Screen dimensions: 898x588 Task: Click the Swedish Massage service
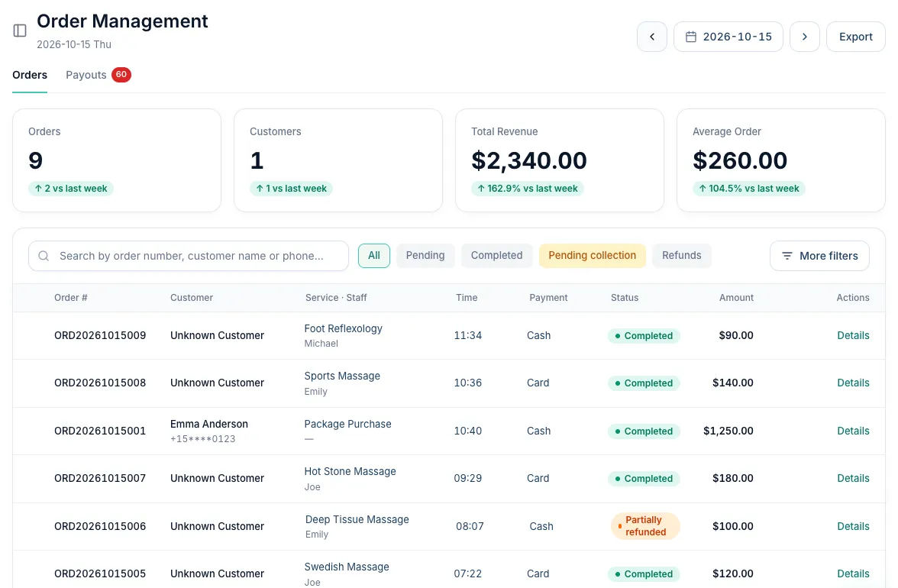click(x=347, y=567)
